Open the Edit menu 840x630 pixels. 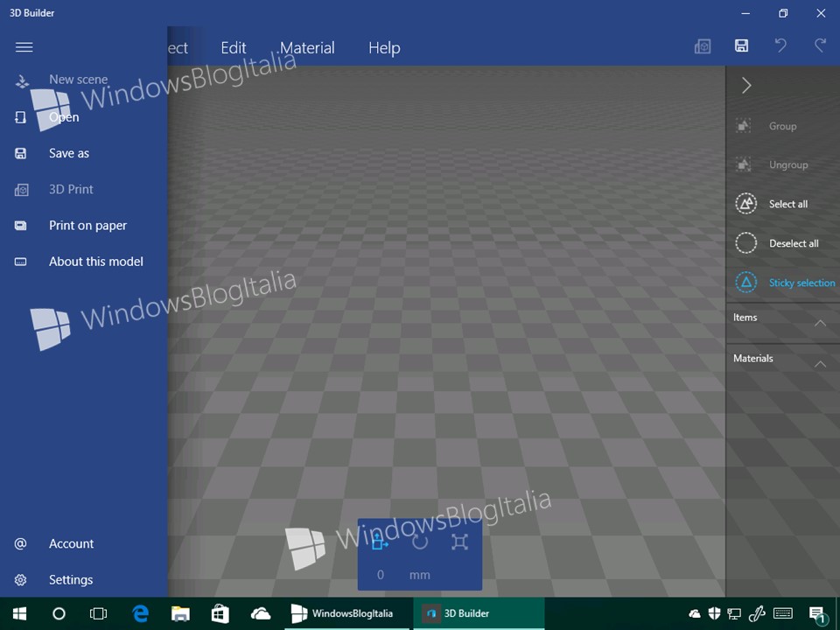[234, 47]
